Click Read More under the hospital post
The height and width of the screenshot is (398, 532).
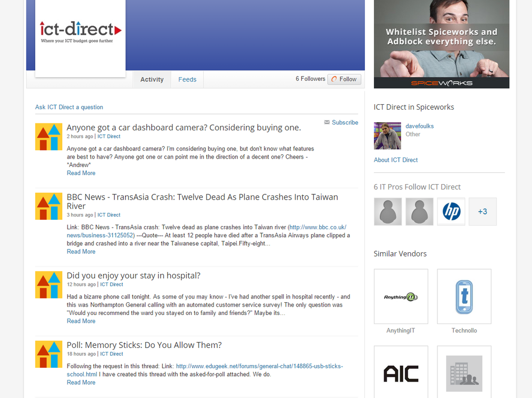point(81,321)
